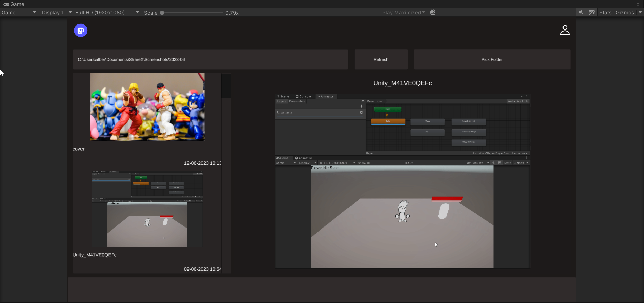
Task: Open the three-dot window options menu
Action: tap(638, 4)
